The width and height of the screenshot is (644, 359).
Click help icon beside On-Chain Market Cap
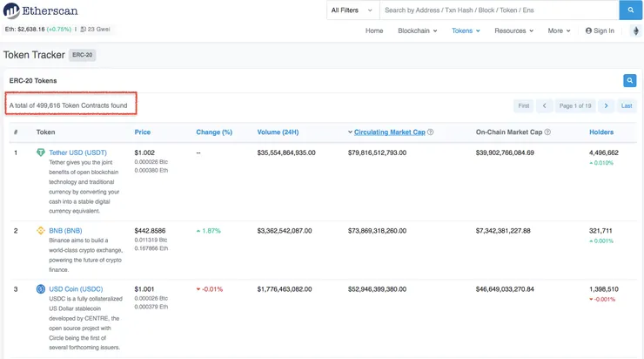point(547,132)
